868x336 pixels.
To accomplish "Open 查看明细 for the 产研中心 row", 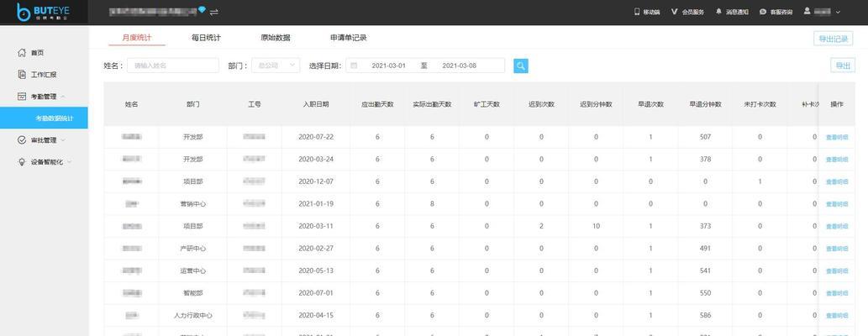I will click(836, 249).
